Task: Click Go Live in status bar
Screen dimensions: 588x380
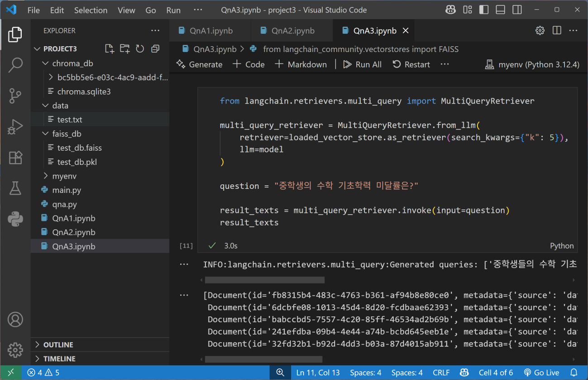Action: [541, 373]
